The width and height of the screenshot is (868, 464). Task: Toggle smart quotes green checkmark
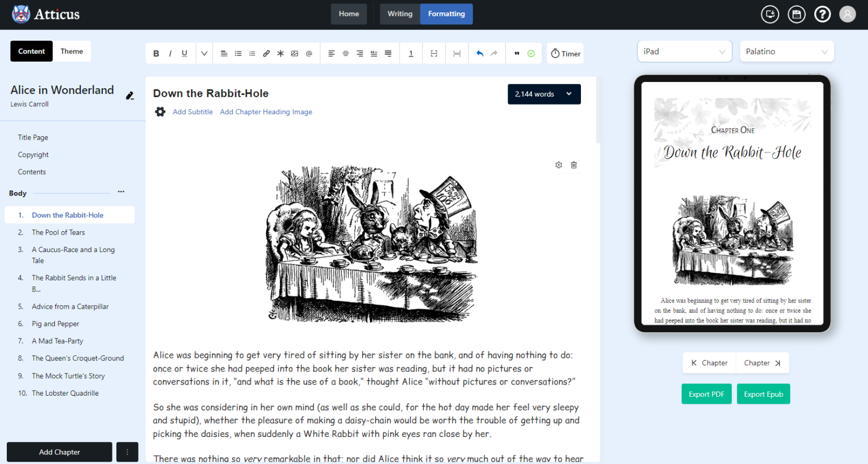point(531,54)
